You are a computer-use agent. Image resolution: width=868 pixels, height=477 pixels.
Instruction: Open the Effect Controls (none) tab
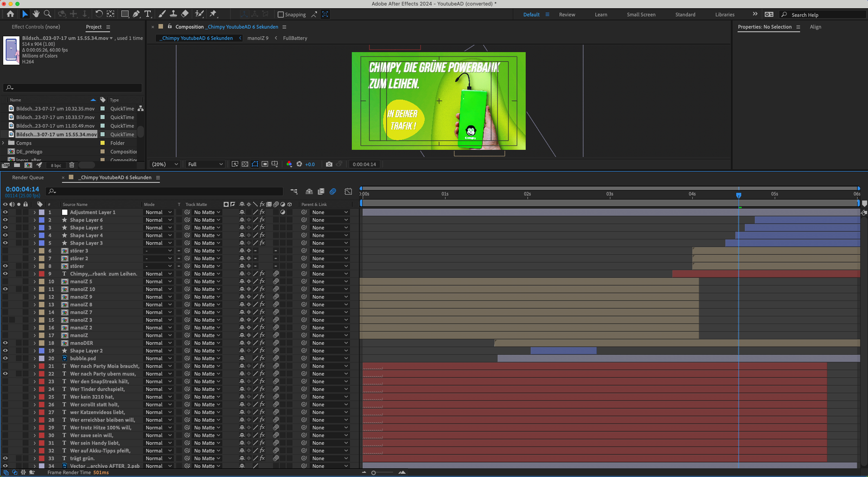(x=36, y=27)
